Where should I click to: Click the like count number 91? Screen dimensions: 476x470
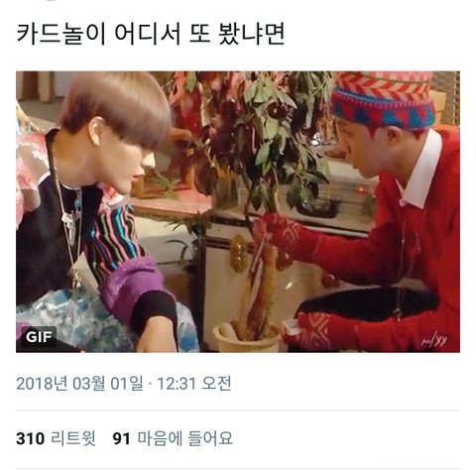(x=121, y=438)
